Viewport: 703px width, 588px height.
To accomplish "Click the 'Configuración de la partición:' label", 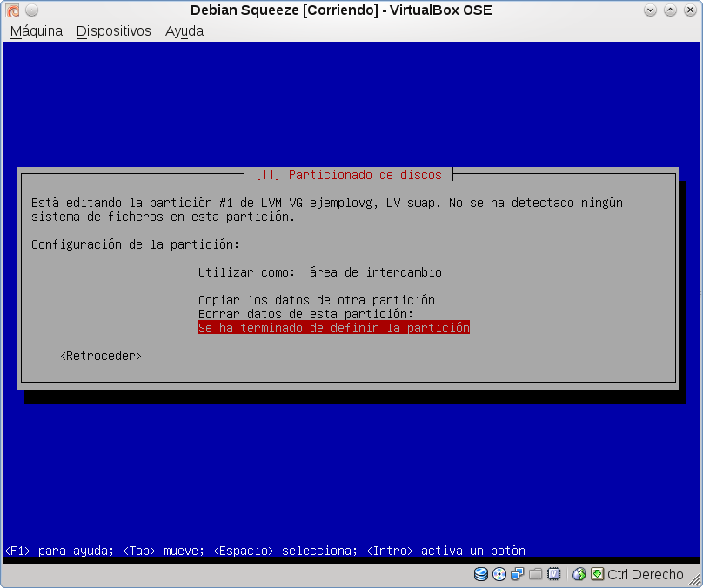I will [x=136, y=244].
